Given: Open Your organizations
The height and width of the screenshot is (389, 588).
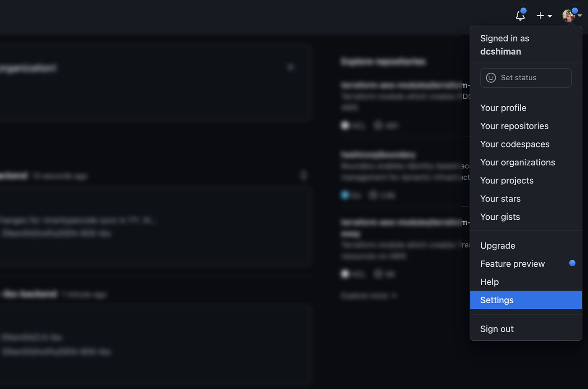Looking at the screenshot, I should pyautogui.click(x=517, y=162).
